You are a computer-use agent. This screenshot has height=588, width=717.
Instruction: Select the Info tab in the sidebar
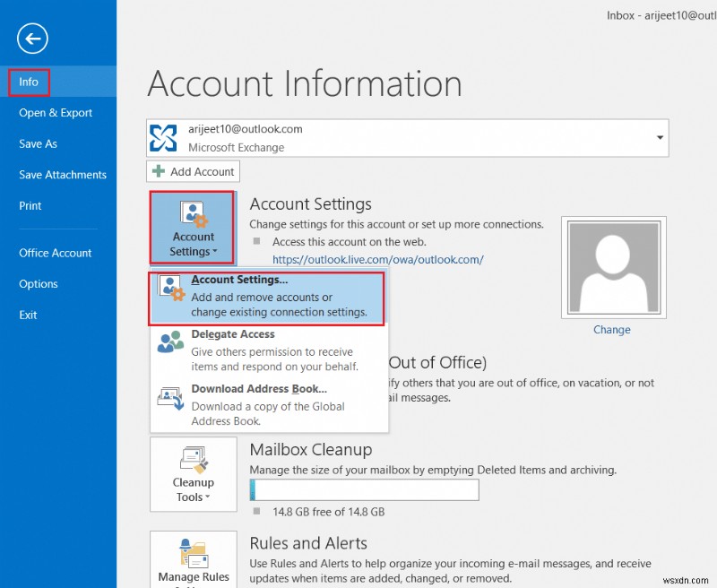pyautogui.click(x=28, y=82)
